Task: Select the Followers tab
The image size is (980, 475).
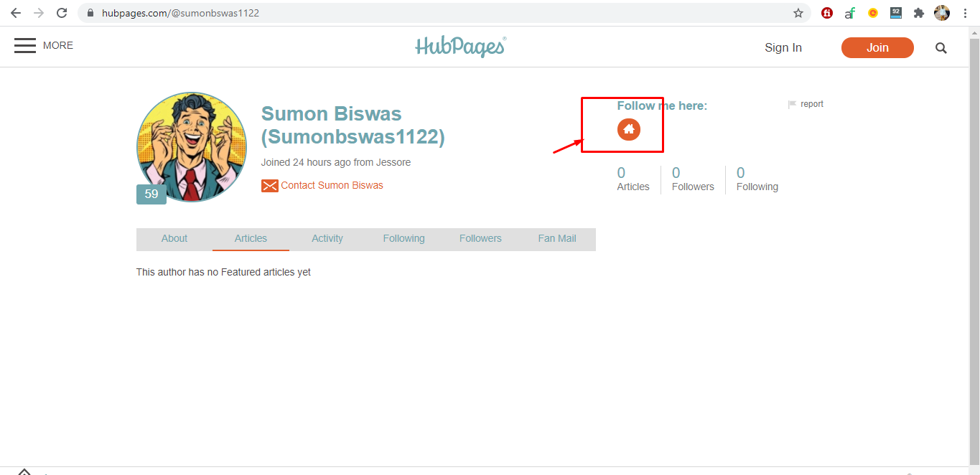Action: (x=480, y=239)
